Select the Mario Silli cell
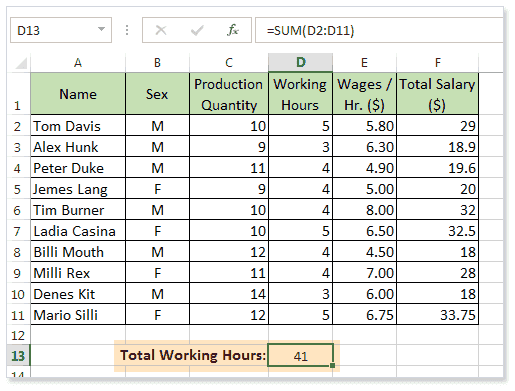The image size is (515, 391). (78, 315)
